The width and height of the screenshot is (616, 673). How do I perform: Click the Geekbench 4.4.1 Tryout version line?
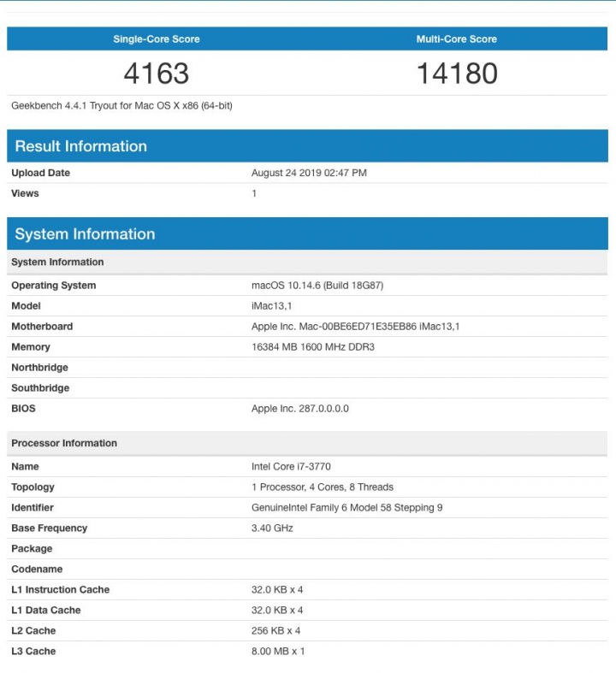pos(121,105)
